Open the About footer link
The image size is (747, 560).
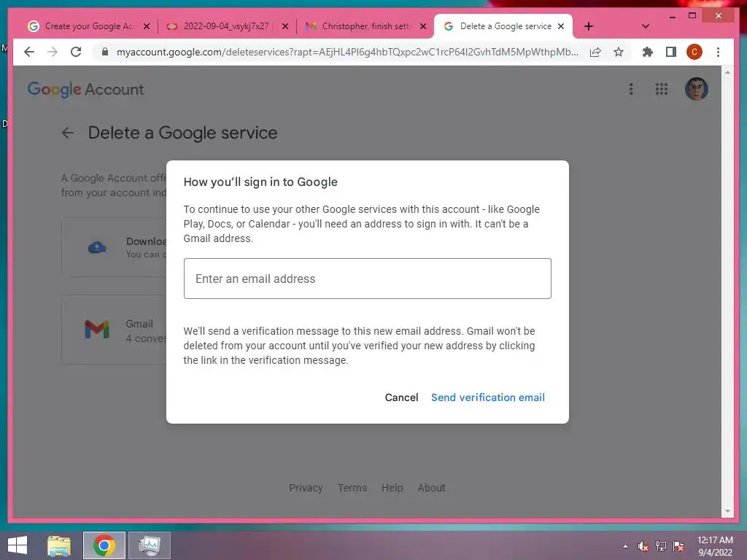click(x=431, y=488)
